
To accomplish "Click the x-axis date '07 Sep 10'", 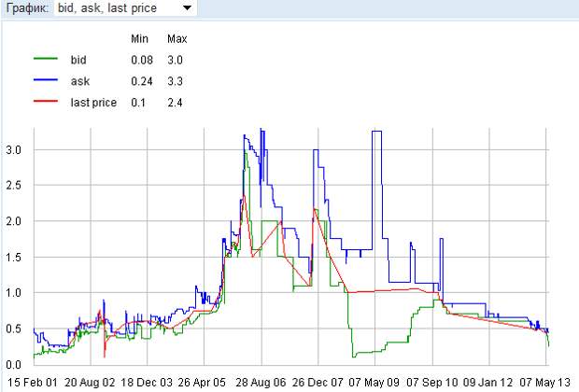I will [x=432, y=383].
